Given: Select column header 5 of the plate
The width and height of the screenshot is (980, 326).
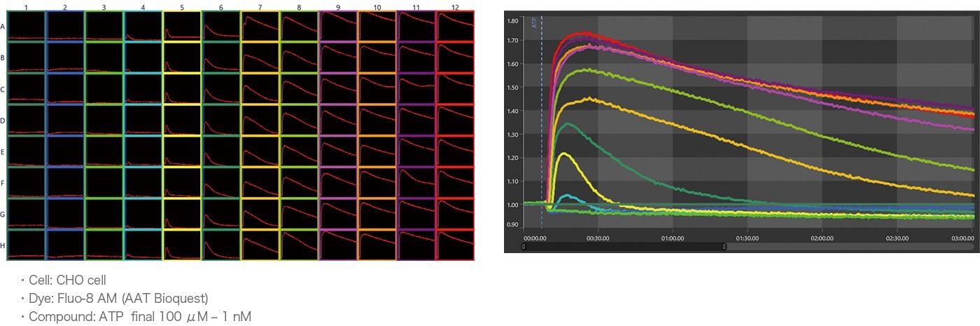Looking at the screenshot, I should point(182,7).
